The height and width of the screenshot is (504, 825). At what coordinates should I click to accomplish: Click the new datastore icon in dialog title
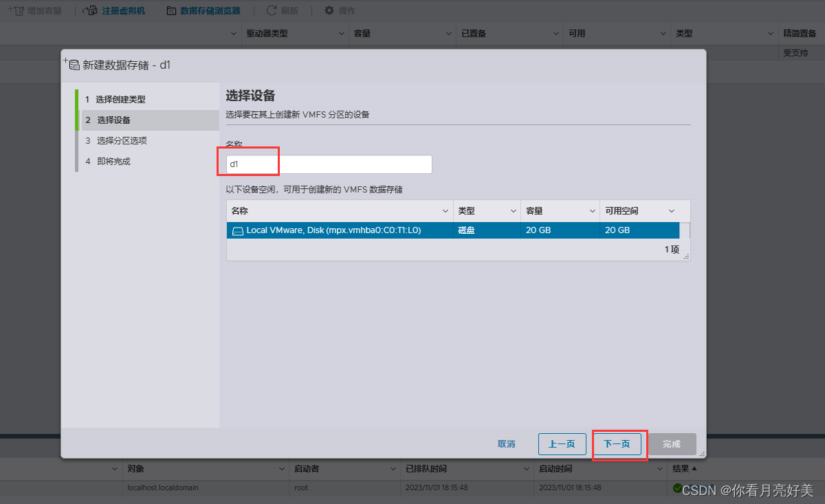coord(71,65)
